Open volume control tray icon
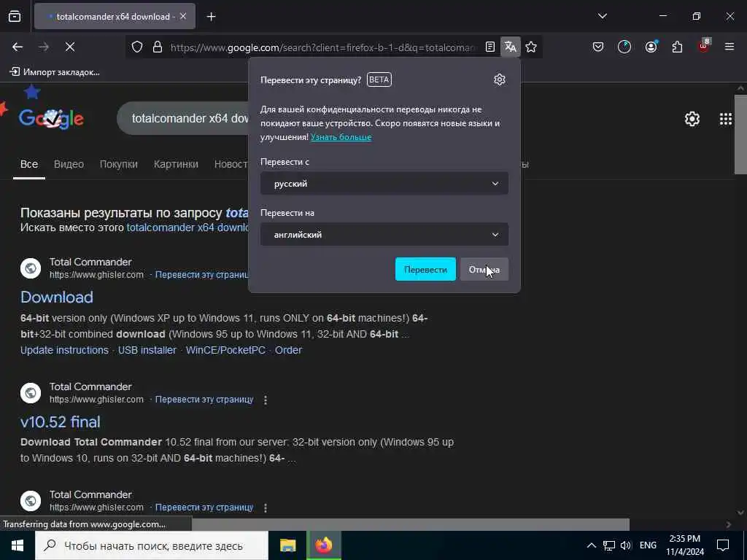Viewport: 747px width, 560px height. 626,545
